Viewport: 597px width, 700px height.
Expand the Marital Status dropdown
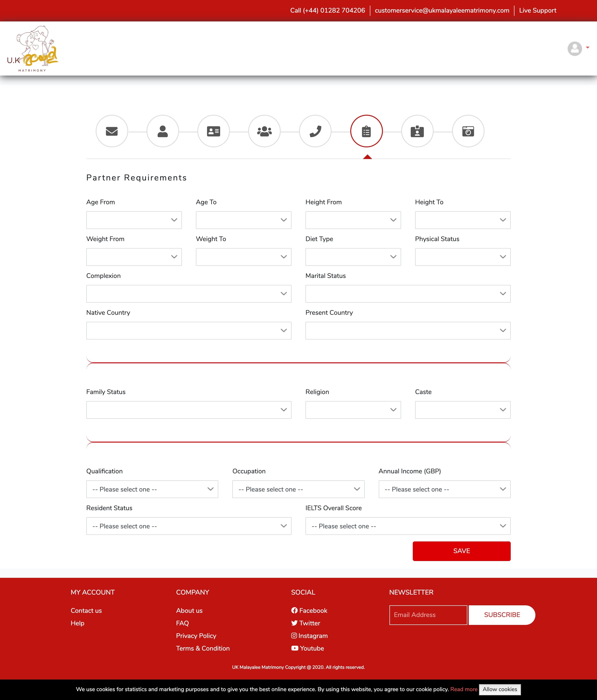(408, 294)
